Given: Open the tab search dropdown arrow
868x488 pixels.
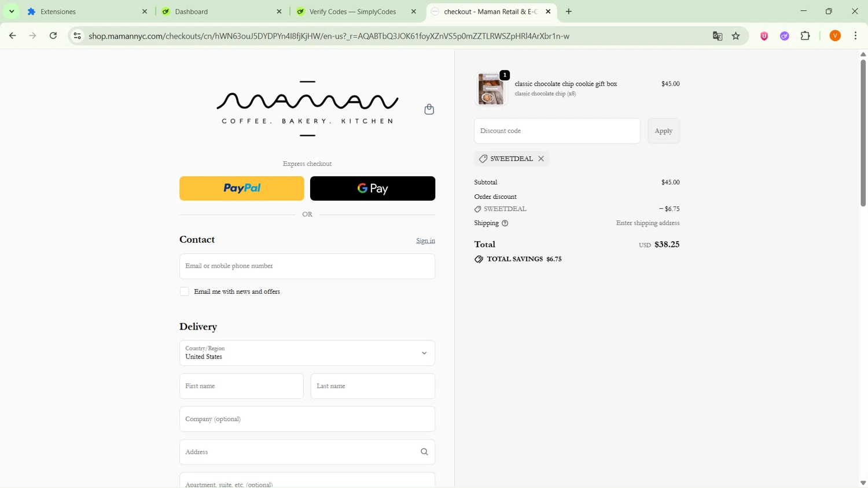Looking at the screenshot, I should pyautogui.click(x=12, y=12).
